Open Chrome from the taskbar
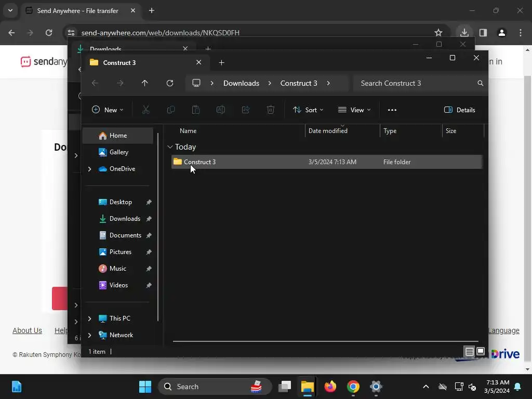 coord(353,387)
